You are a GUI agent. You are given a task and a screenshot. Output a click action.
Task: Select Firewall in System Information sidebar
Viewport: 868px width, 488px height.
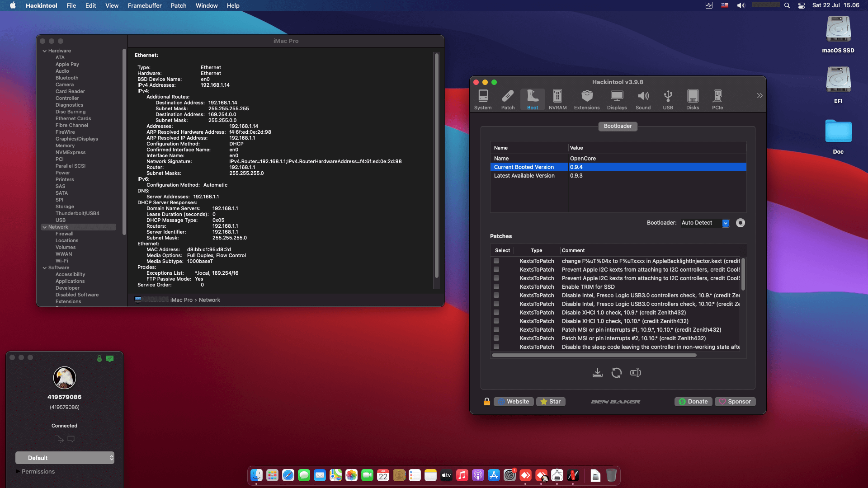pyautogui.click(x=64, y=234)
